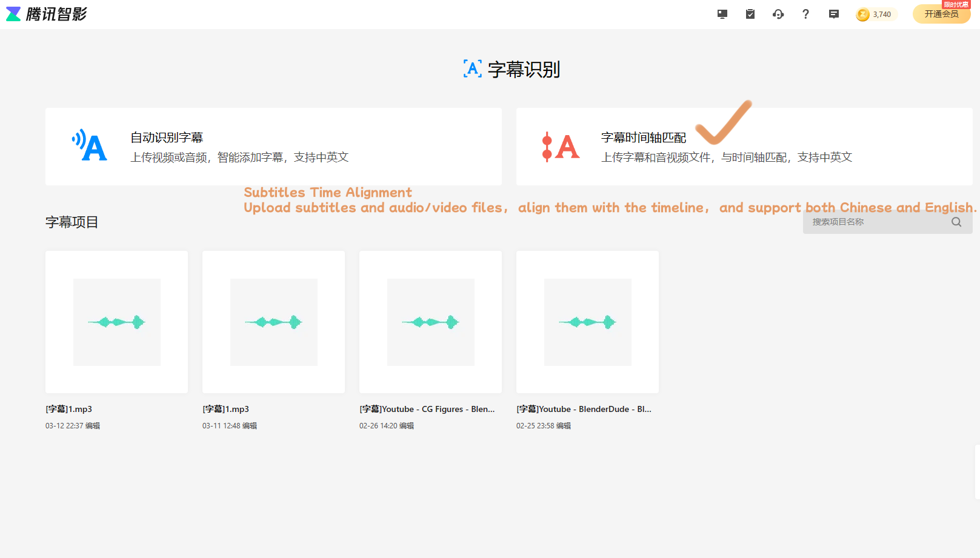Open the help question mark icon
The image size is (980, 558).
point(805,14)
